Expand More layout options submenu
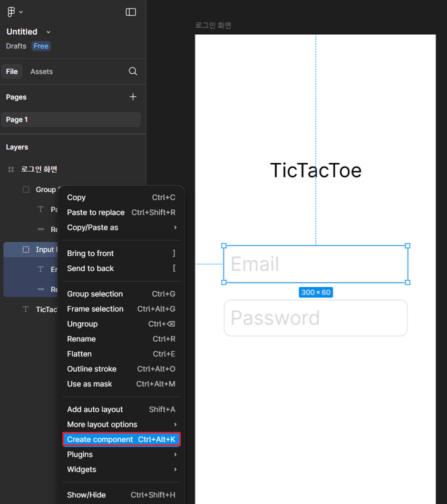The image size is (447, 504). pos(121,425)
